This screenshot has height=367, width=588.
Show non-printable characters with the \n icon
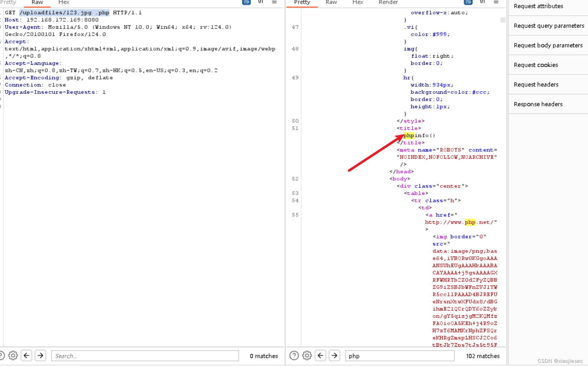coord(261,2)
